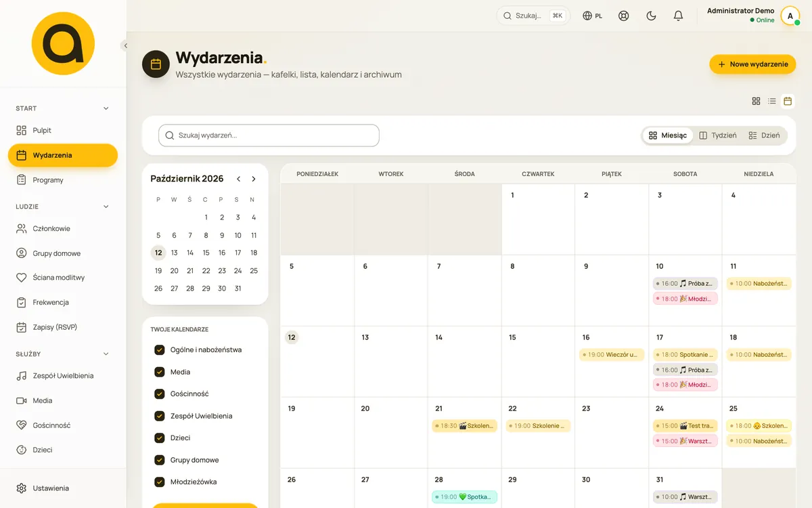This screenshot has width=812, height=508.
Task: Uncheck the Dzieci calendar checkbox
Action: tap(160, 438)
